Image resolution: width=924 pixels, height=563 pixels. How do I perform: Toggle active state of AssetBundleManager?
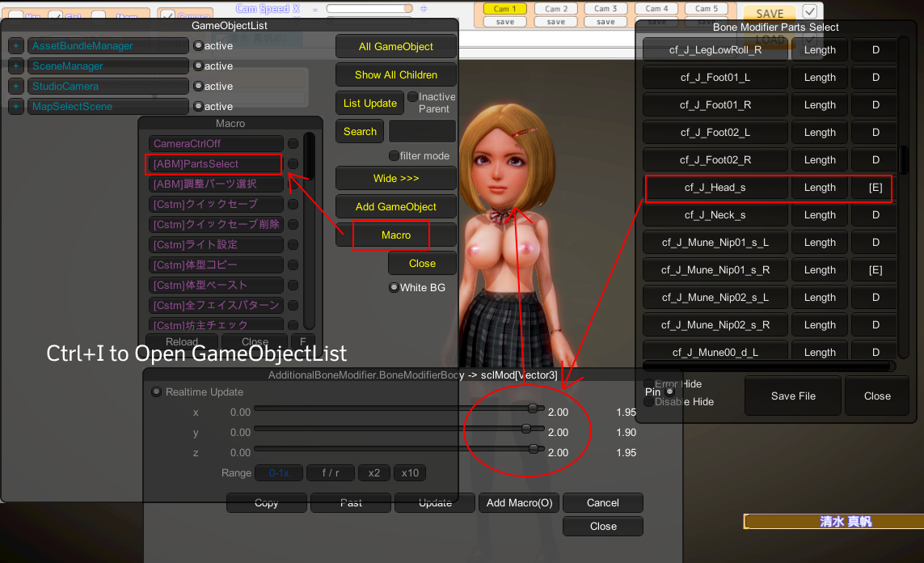(199, 46)
